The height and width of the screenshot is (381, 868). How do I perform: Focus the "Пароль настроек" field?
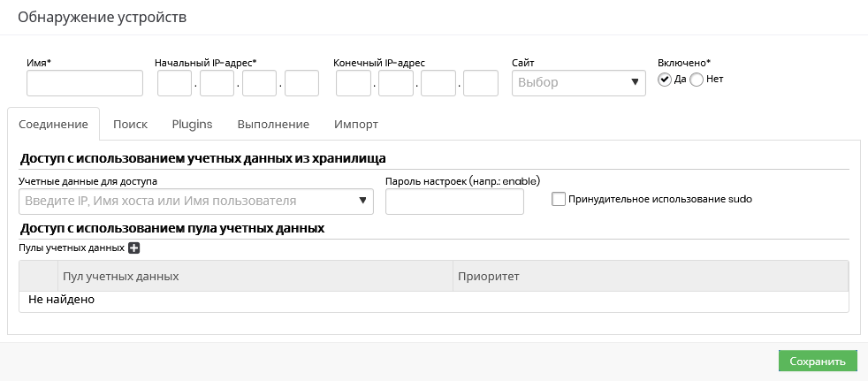coord(454,202)
